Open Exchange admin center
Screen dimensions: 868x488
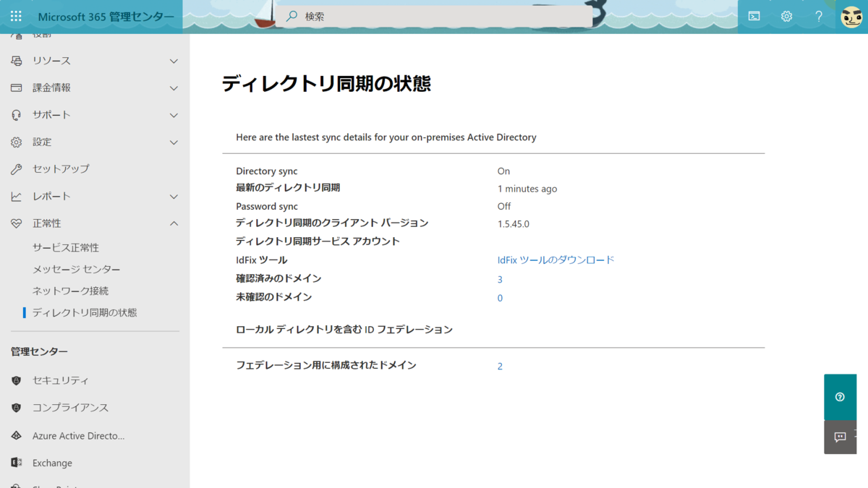coord(52,463)
